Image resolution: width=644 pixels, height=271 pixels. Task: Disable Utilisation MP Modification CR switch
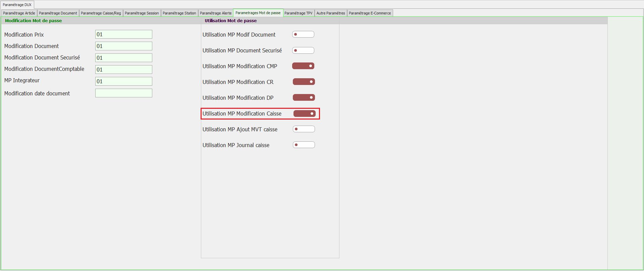(304, 82)
